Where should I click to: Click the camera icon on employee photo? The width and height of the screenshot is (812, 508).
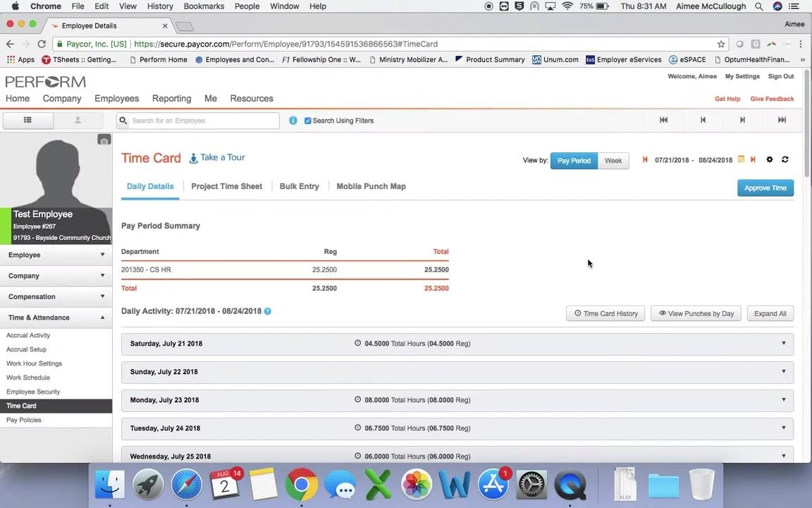pos(104,140)
